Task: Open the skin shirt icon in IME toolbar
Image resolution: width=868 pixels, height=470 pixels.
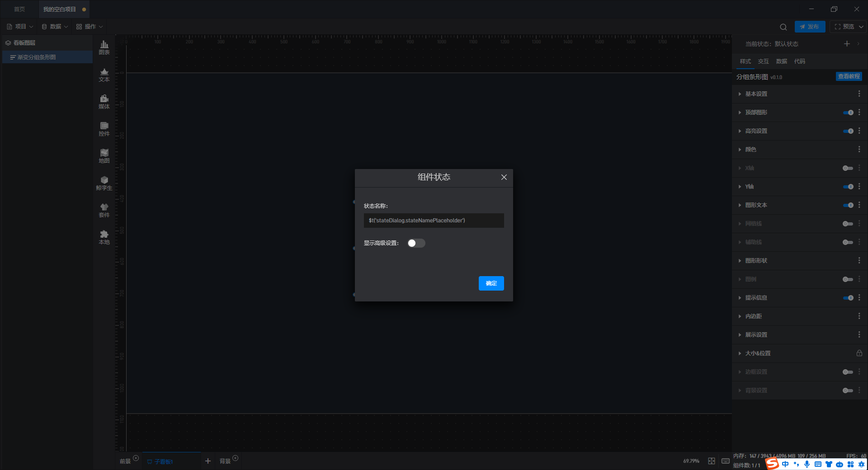Action: pos(829,464)
